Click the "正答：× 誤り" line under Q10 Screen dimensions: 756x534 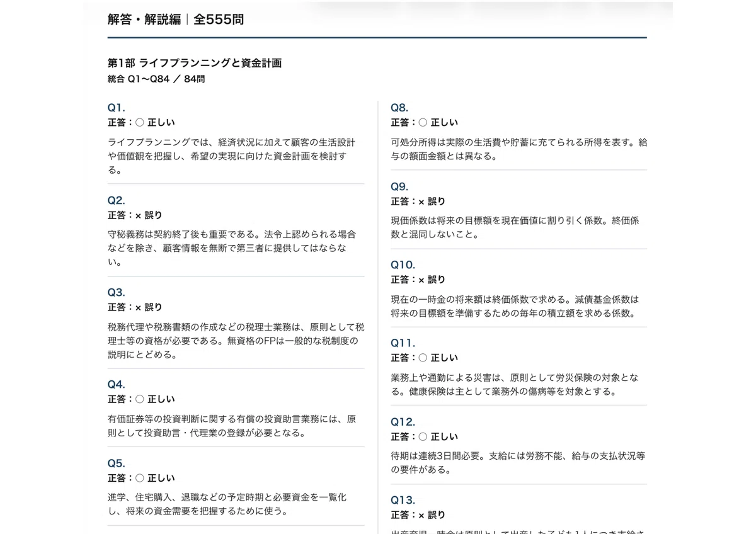tap(418, 280)
